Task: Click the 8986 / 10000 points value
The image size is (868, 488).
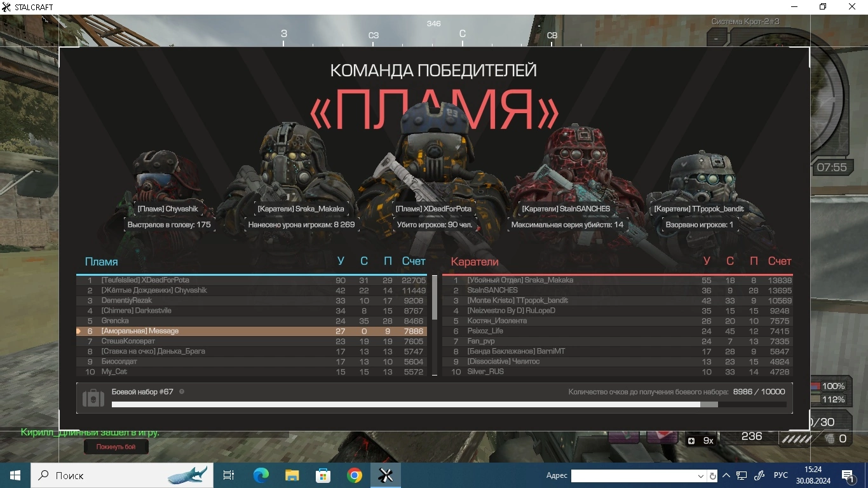Action: 759,392
